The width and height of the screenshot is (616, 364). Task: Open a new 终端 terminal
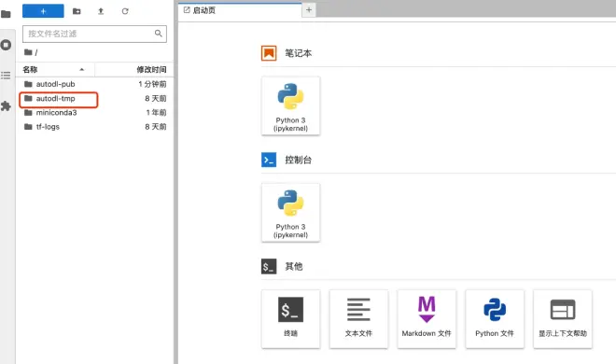pyautogui.click(x=290, y=319)
